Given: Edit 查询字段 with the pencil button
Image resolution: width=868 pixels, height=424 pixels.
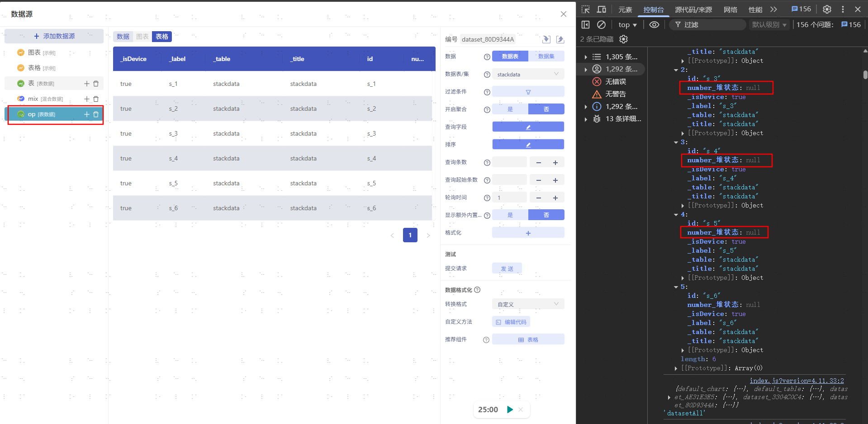Looking at the screenshot, I should pyautogui.click(x=528, y=127).
